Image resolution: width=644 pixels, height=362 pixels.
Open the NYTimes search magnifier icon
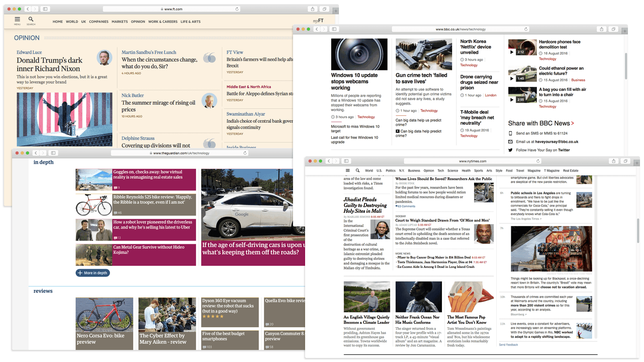point(357,170)
